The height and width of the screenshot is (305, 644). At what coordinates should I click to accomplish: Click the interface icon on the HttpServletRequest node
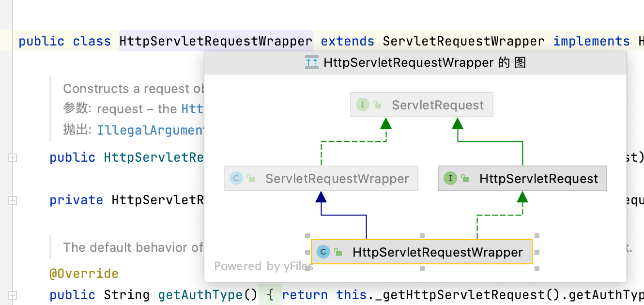(450, 179)
